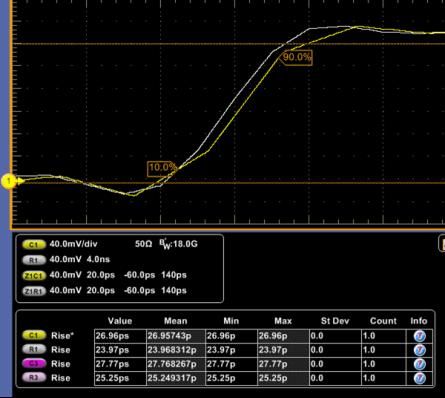Click the Z1R1 zoom badge

point(34,291)
